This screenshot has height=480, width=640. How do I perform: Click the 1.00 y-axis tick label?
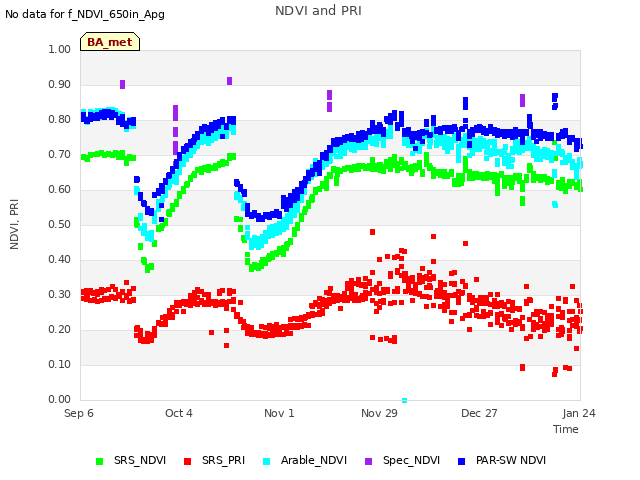click(x=60, y=49)
